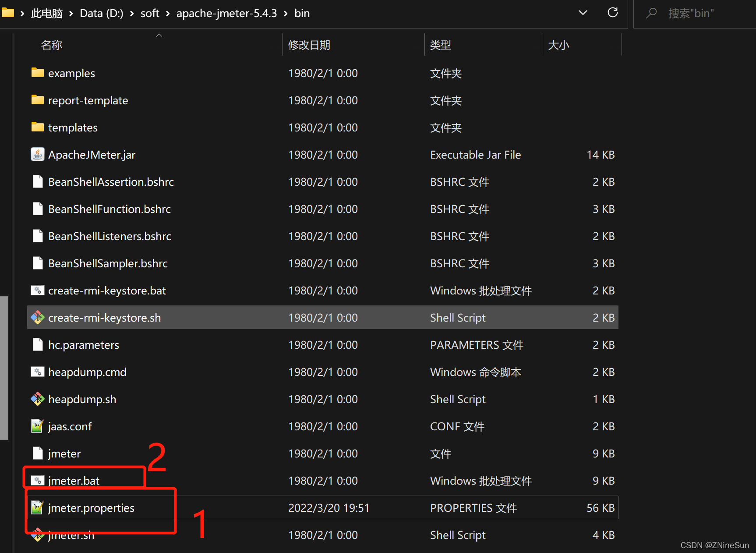The height and width of the screenshot is (553, 756).
Task: Select the report-template folder name
Action: 88,100
